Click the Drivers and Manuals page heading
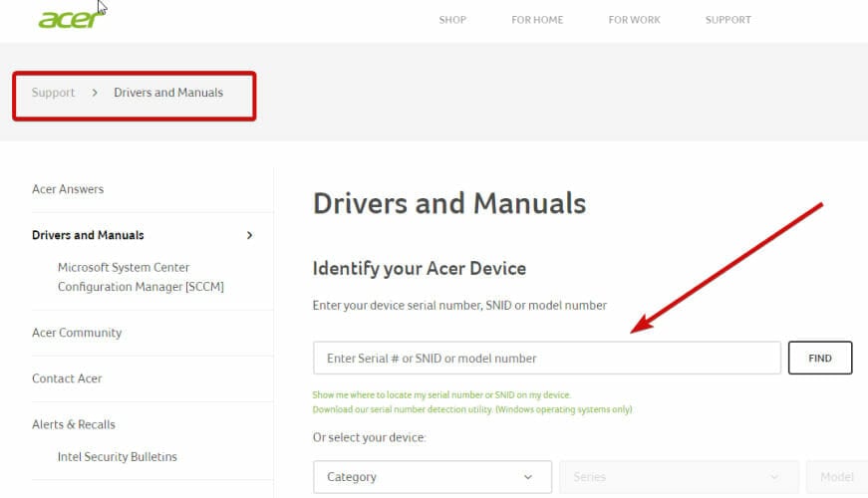The width and height of the screenshot is (868, 498). pos(448,203)
